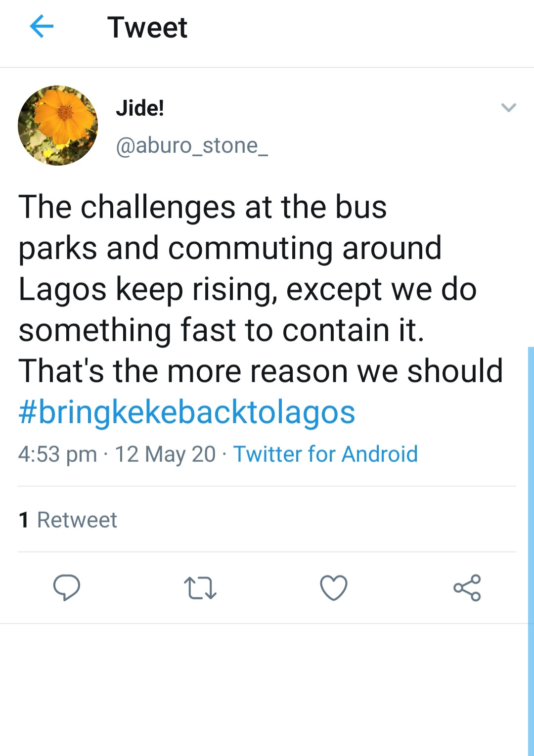This screenshot has height=756, width=534.
Task: Open the #bringkekebacktolagos hashtag
Action: click(x=187, y=412)
